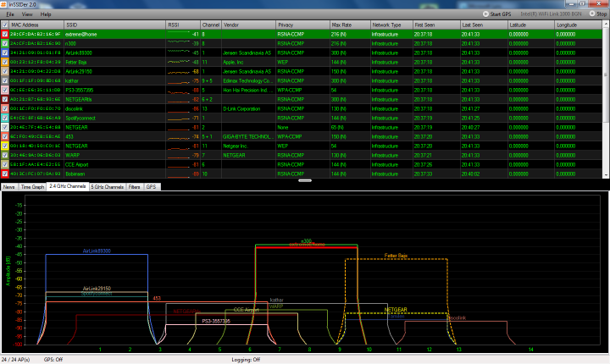Sort by Latitude column header
Image resolution: width=610 pixels, height=364 pixels.
[x=531, y=25]
